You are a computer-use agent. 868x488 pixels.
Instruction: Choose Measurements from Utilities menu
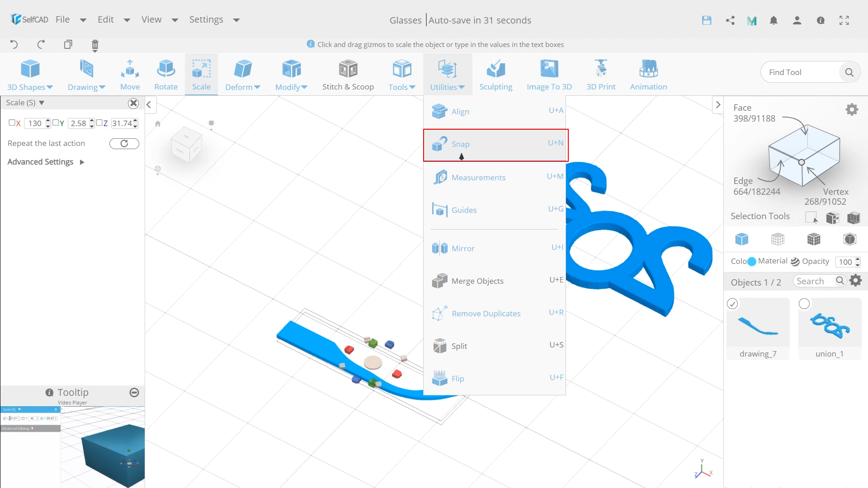pyautogui.click(x=495, y=177)
